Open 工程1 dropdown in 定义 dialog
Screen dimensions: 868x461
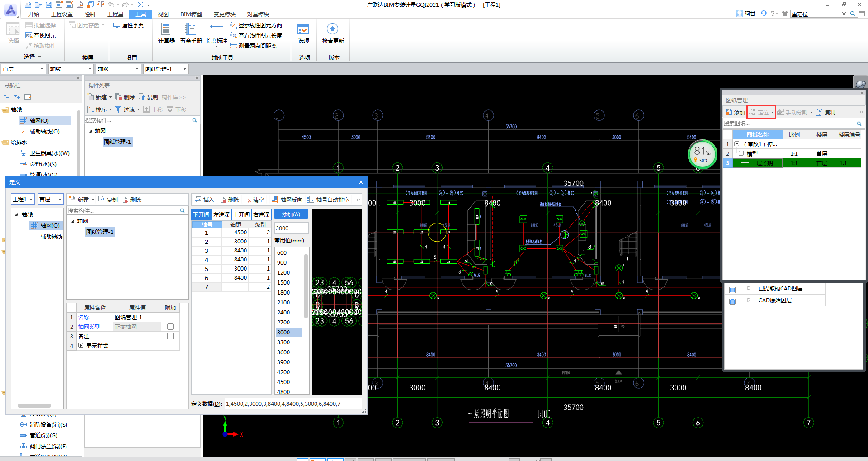tap(23, 199)
